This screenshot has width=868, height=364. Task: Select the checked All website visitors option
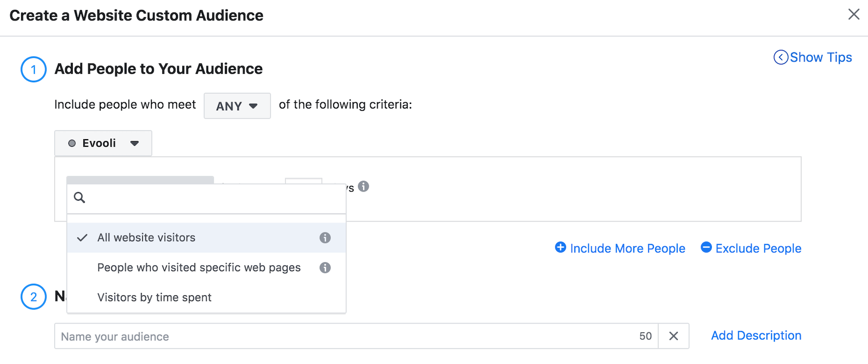(147, 238)
